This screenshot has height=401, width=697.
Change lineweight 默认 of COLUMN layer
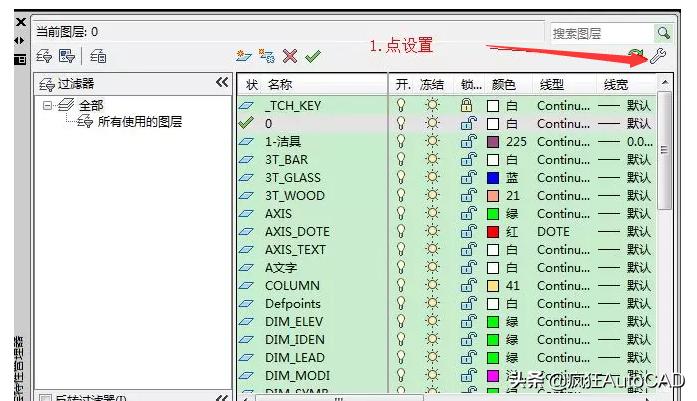(625, 285)
